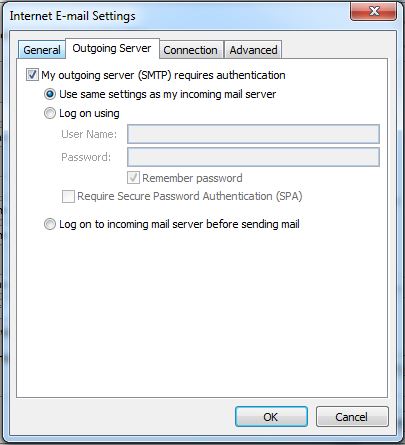This screenshot has height=445, width=405.
Task: Uncheck SMTP requires authentication checkbox
Action: pos(32,75)
